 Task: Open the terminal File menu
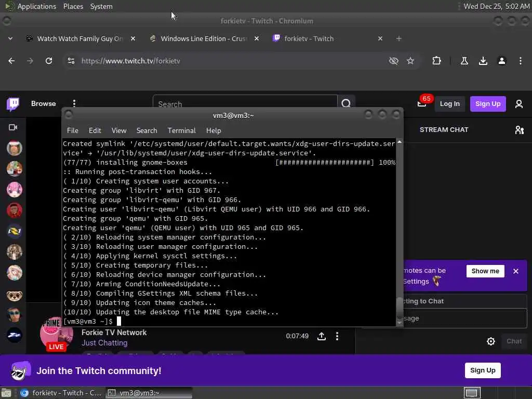pyautogui.click(x=73, y=130)
